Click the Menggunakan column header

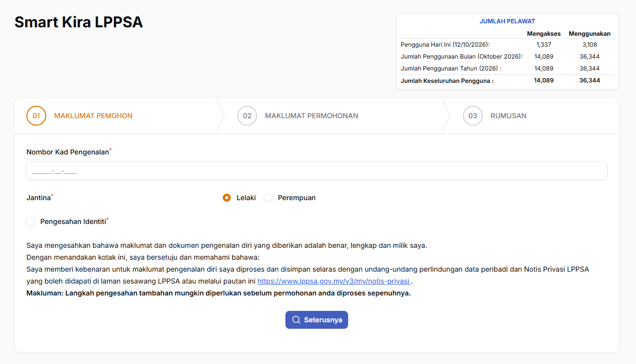pos(590,34)
